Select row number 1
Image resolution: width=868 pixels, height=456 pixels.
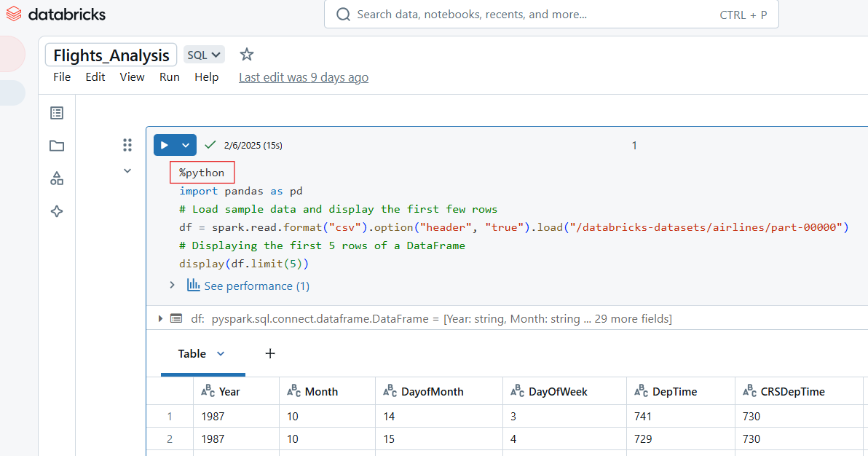tap(170, 416)
